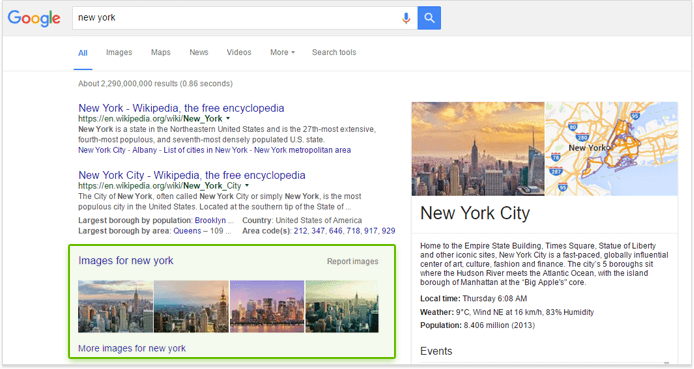694x369 pixels.
Task: Click United States of America country value
Action: (x=319, y=220)
